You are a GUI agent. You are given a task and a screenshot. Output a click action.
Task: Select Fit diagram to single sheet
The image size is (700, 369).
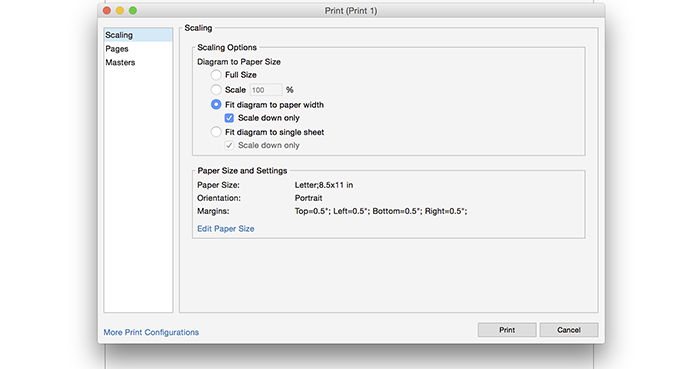click(216, 132)
